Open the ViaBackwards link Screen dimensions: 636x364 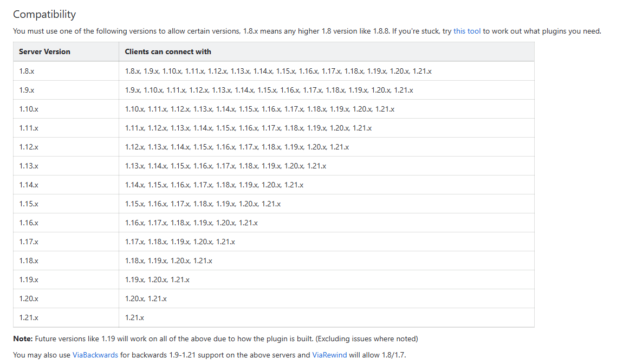95,355
